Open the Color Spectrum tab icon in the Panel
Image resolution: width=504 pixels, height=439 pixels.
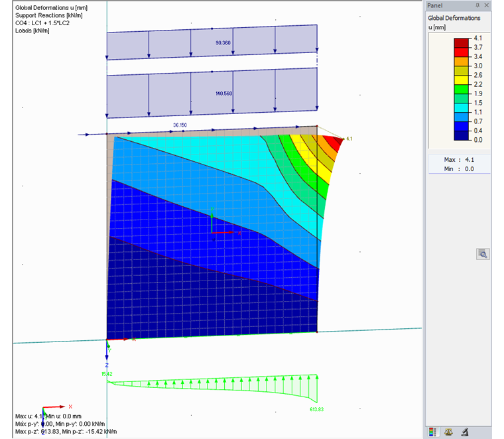click(x=432, y=432)
